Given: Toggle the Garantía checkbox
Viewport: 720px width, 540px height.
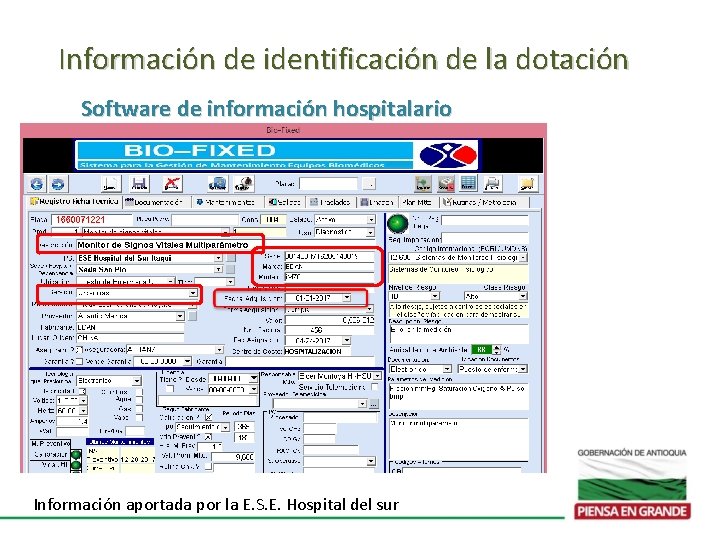Looking at the screenshot, I should coord(79,361).
